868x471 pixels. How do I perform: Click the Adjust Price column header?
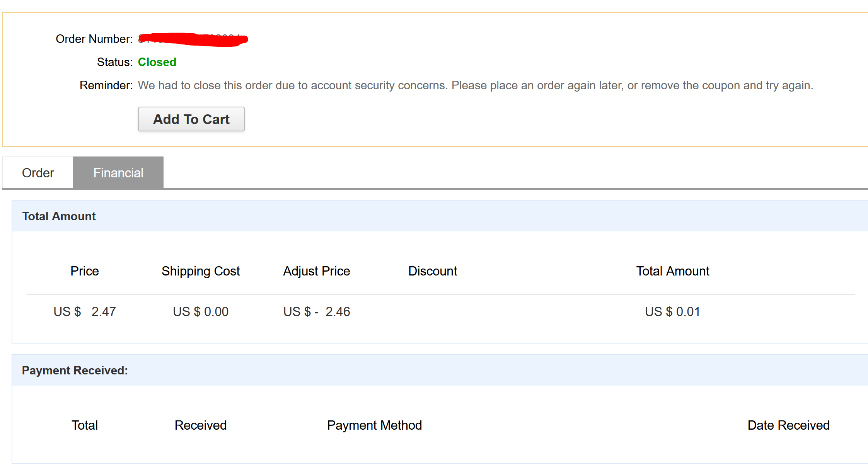pos(317,271)
